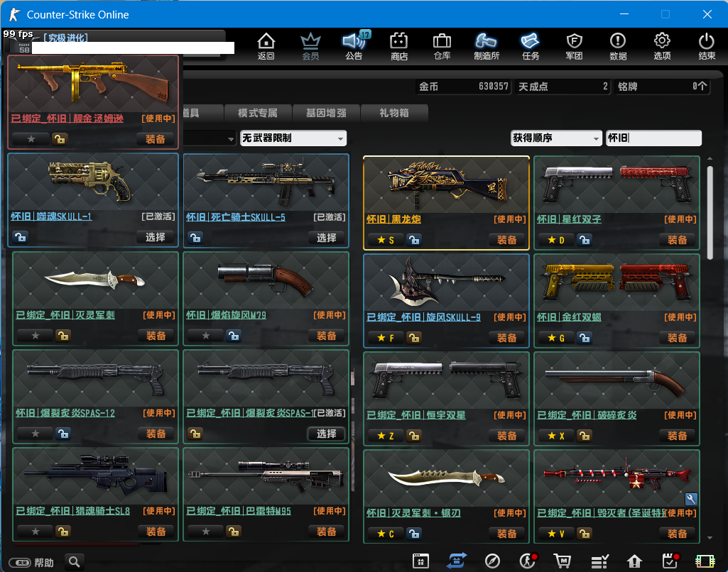The height and width of the screenshot is (572, 728).
Task: Open the 公告 announcements megaphone icon
Action: (x=354, y=46)
